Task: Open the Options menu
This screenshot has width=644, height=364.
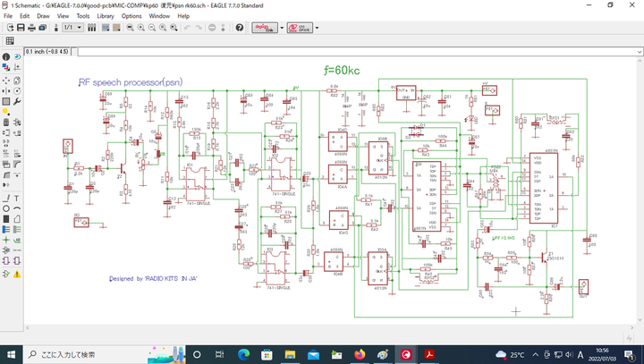Action: pyautogui.click(x=131, y=16)
